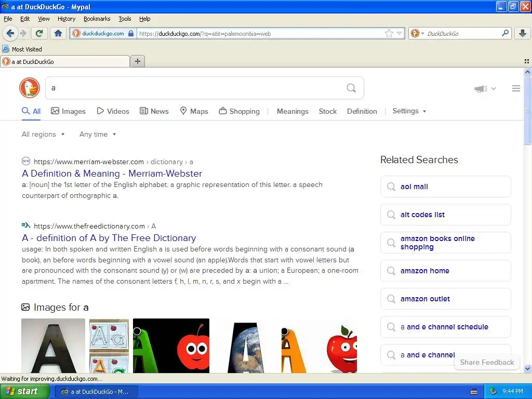Click the forward navigation arrow
532x399 pixels.
click(x=23, y=33)
